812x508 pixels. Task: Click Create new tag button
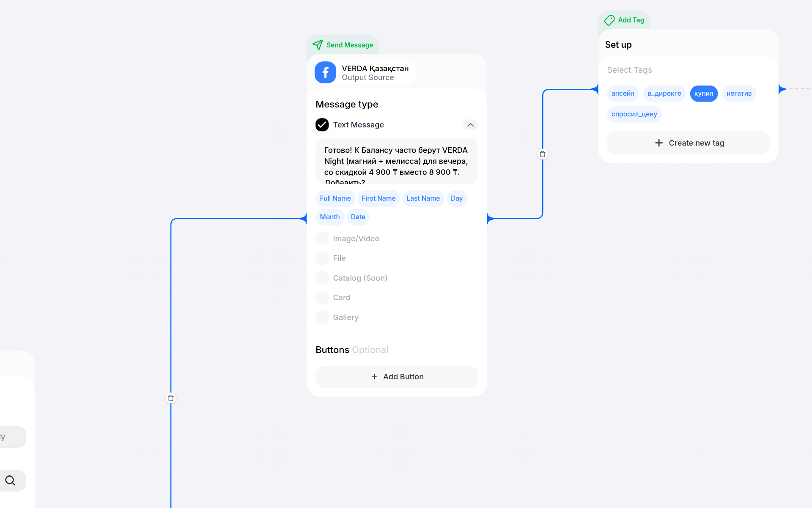(x=688, y=143)
